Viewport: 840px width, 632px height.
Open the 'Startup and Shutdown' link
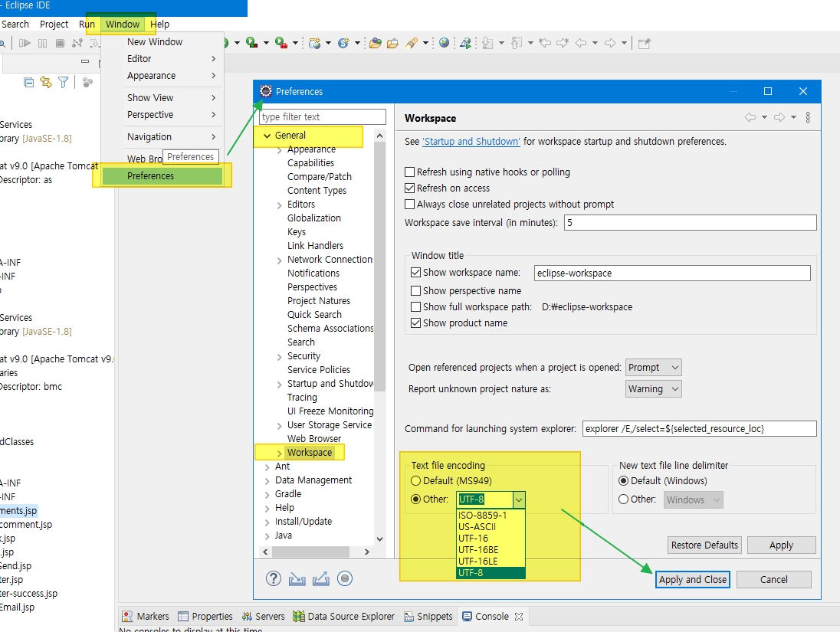[x=471, y=142]
